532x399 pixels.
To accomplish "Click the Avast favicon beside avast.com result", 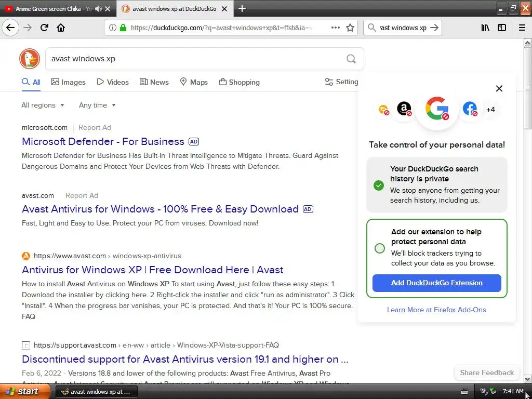I will (26, 256).
